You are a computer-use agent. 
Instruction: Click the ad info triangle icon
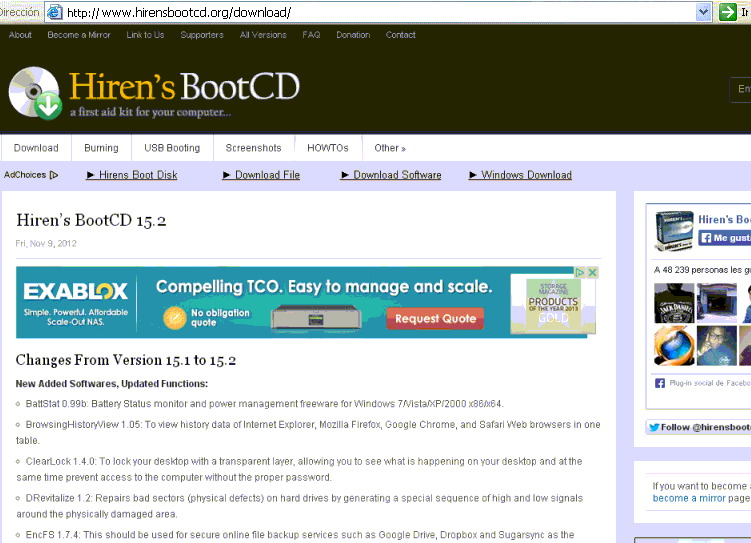tap(580, 272)
